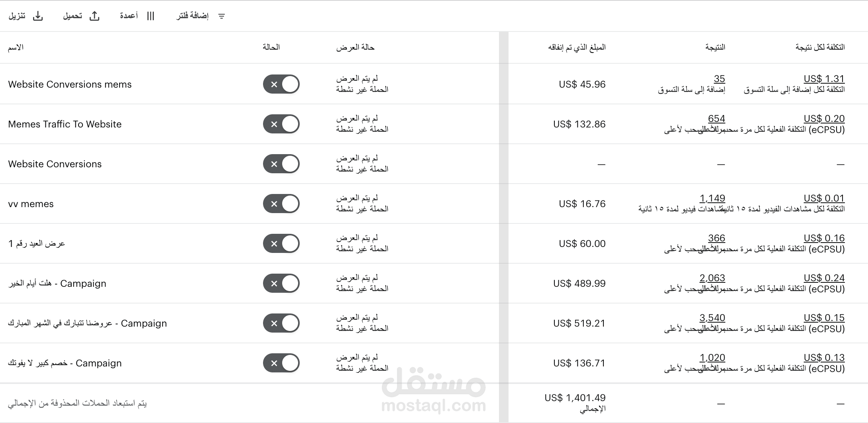Open the columns (أعمدة) bars icon

150,16
